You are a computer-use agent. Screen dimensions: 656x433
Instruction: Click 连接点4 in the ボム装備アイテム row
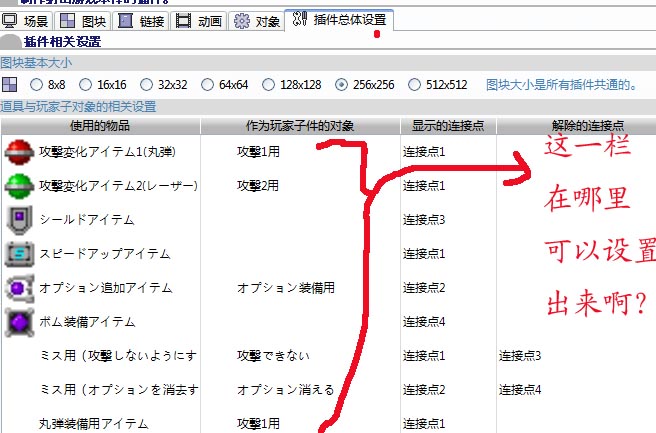pyautogui.click(x=424, y=322)
